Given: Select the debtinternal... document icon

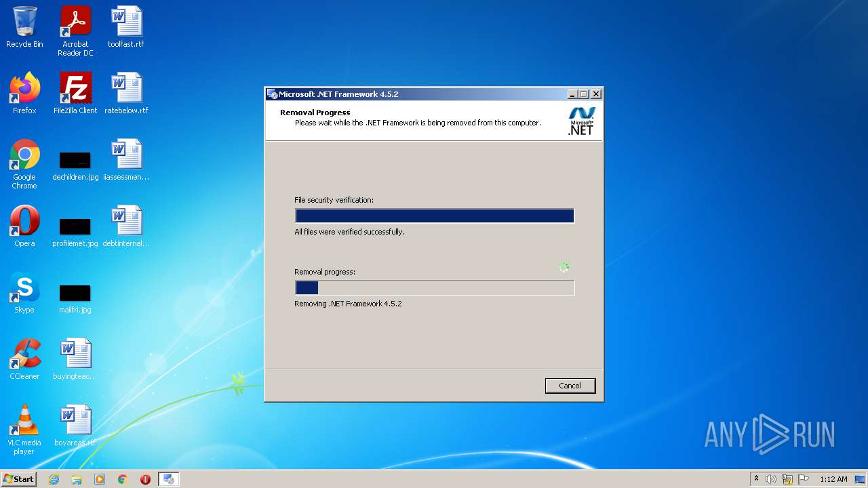Looking at the screenshot, I should click(126, 226).
